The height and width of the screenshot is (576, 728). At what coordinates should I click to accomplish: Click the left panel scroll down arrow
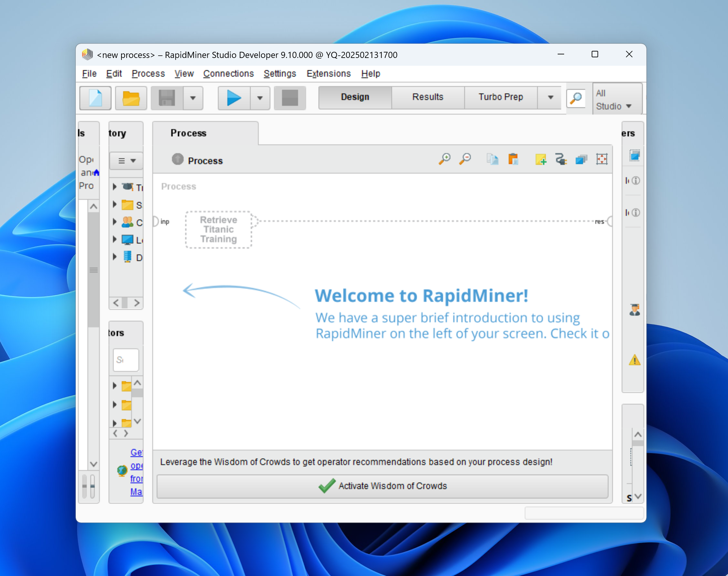[94, 464]
